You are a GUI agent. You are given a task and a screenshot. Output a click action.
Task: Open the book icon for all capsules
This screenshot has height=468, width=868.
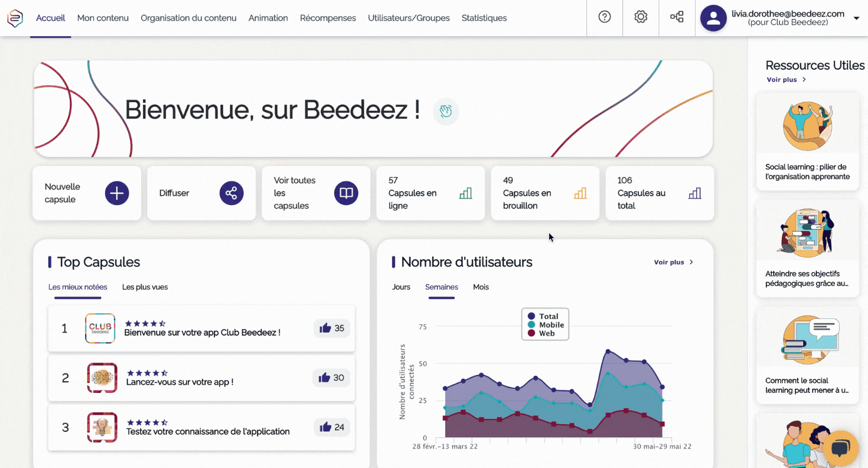pyautogui.click(x=346, y=193)
